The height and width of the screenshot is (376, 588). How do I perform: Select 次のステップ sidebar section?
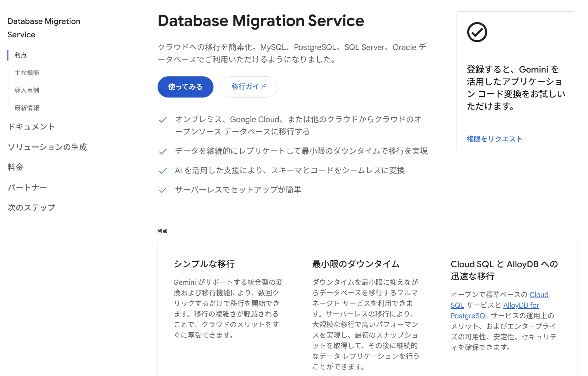click(31, 208)
